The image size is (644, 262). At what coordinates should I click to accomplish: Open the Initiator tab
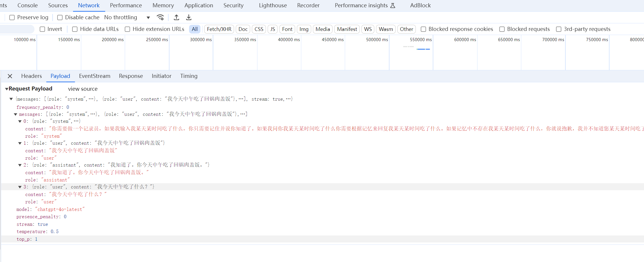coord(162,76)
